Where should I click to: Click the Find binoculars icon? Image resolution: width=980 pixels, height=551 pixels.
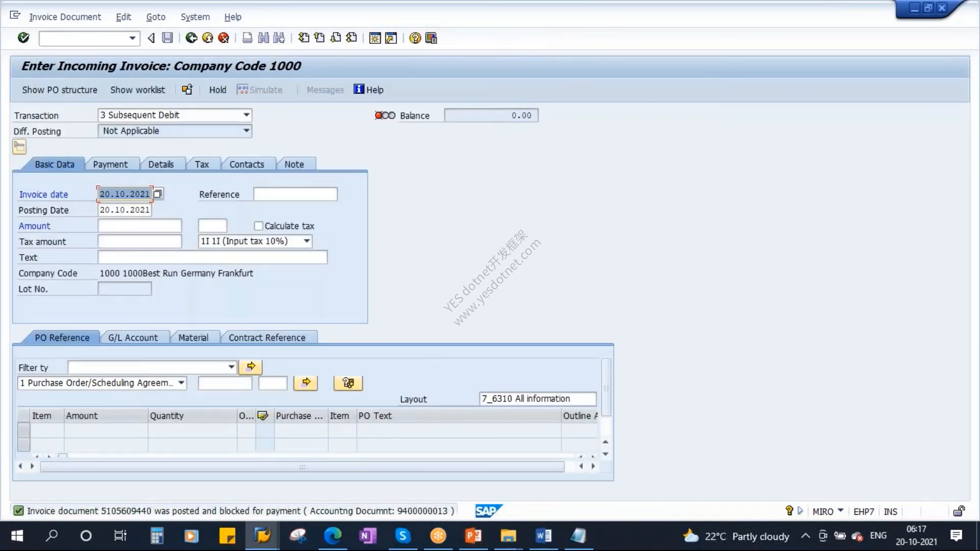click(263, 38)
